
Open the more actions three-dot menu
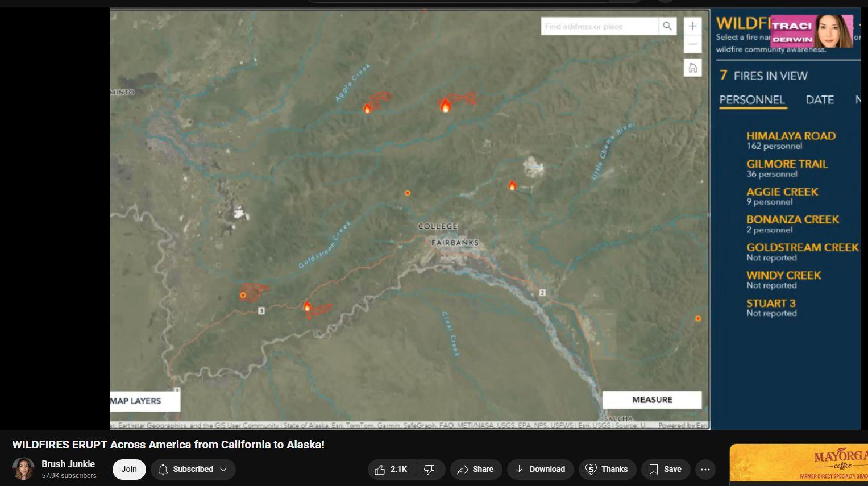tap(705, 469)
